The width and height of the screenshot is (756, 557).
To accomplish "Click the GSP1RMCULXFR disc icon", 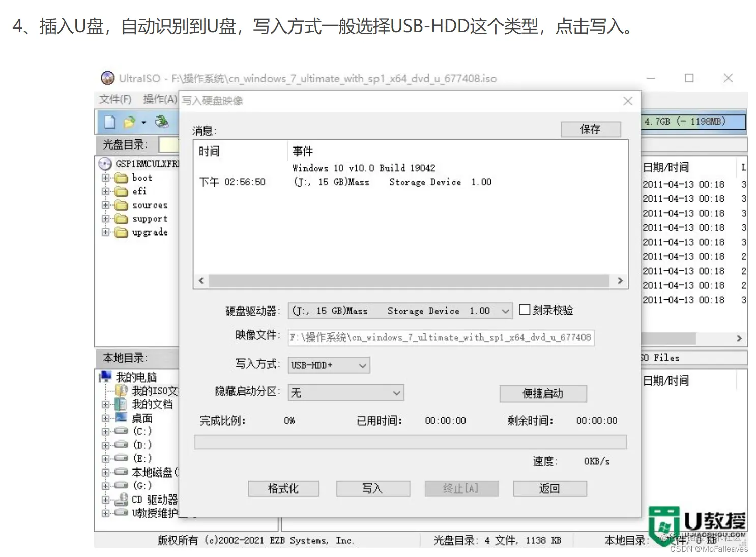I will point(105,164).
